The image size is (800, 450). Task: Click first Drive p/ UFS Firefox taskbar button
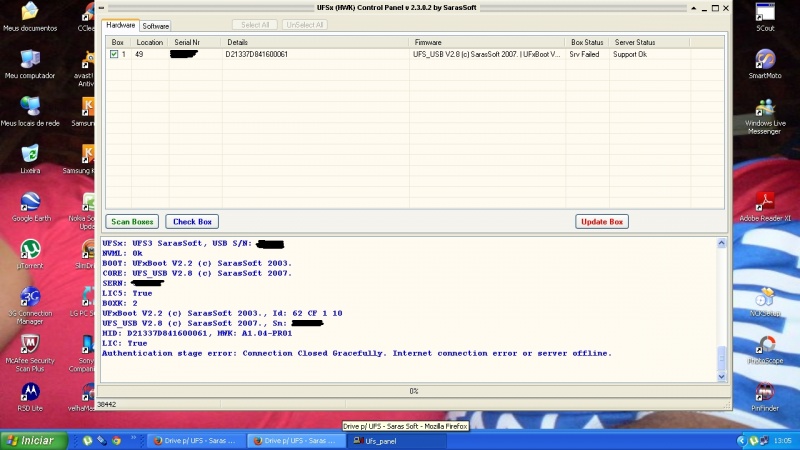pos(196,441)
